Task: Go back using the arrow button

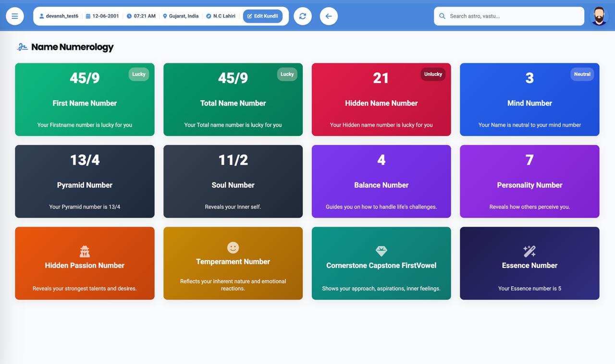Action: pos(329,16)
